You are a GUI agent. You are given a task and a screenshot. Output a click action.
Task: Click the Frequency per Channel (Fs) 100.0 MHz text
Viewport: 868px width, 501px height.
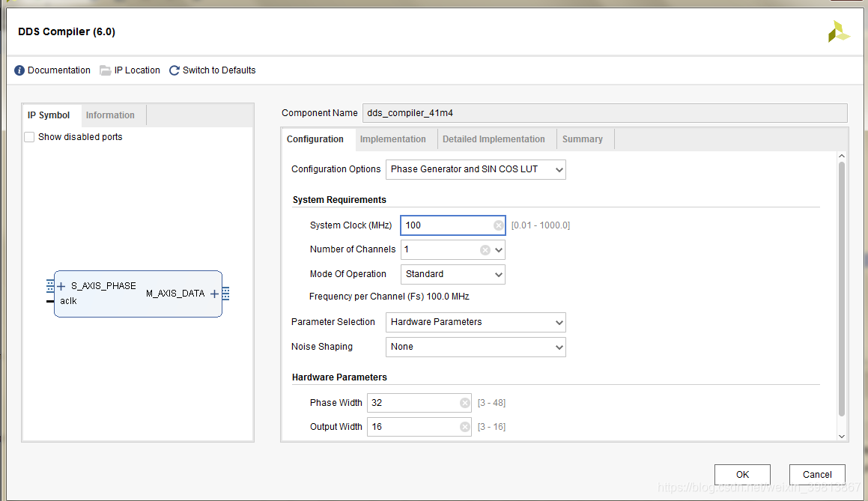pos(389,297)
